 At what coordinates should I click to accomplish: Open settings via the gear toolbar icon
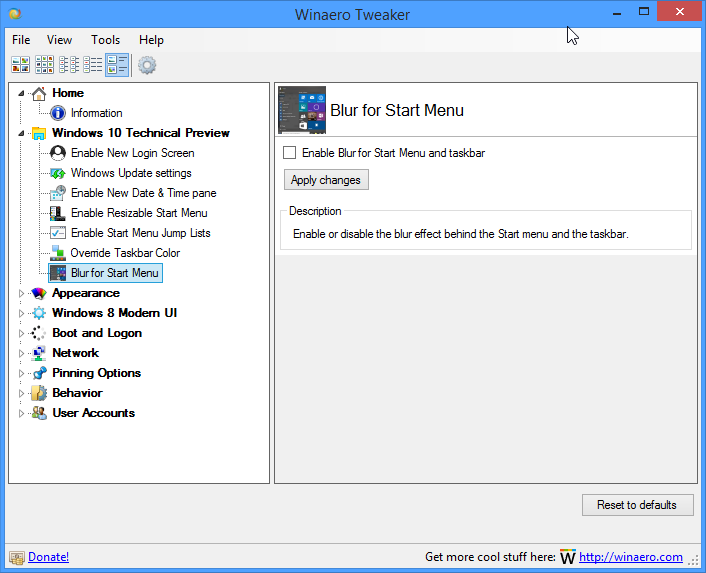coord(147,65)
